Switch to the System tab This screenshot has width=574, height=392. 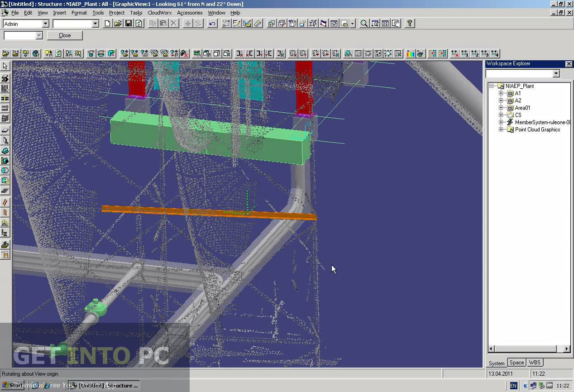click(497, 363)
